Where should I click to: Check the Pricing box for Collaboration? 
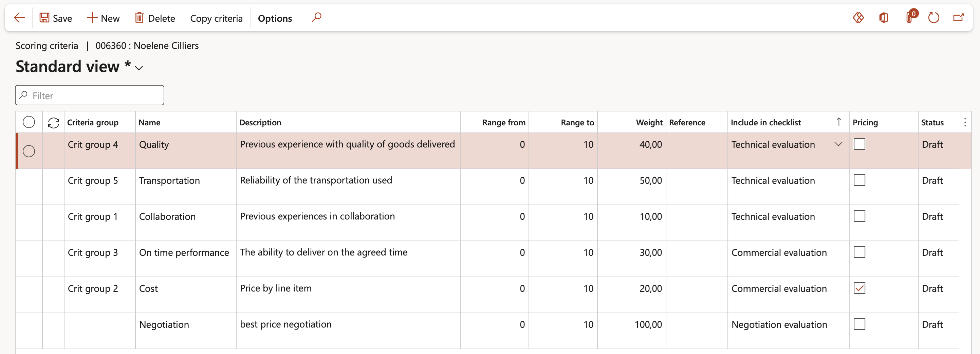pyautogui.click(x=859, y=216)
